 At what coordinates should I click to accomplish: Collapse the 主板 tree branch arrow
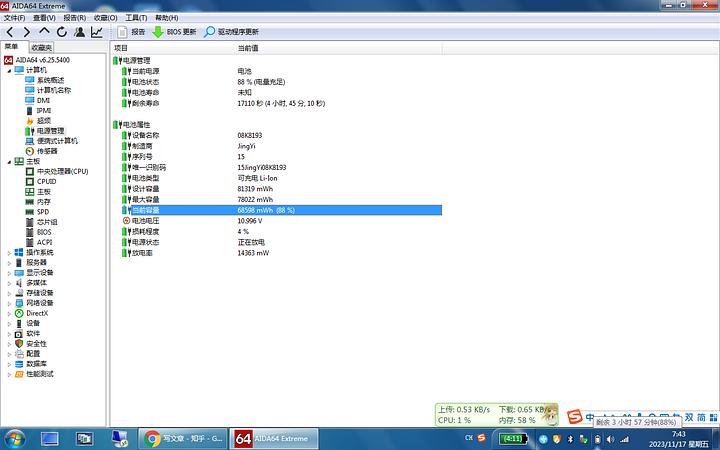(9, 162)
